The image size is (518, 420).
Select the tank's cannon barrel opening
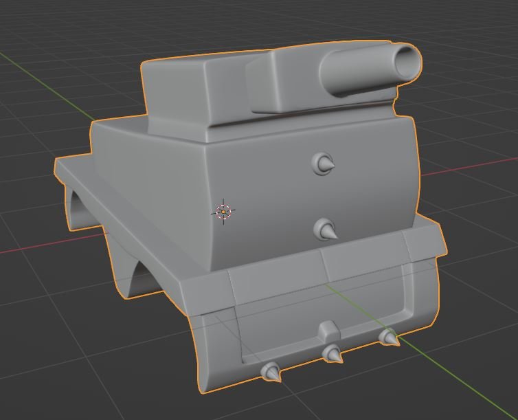coord(407,63)
